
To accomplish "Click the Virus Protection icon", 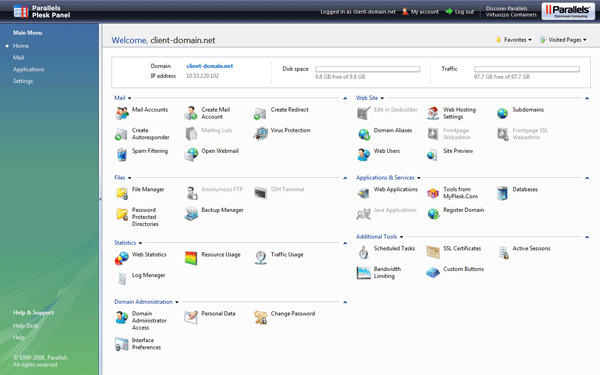I will (x=261, y=134).
